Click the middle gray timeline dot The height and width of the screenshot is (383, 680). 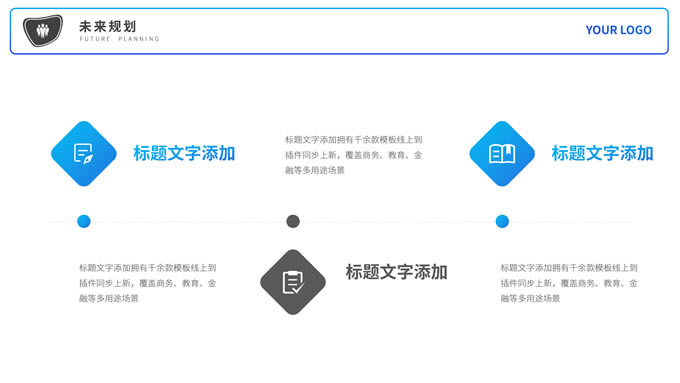[293, 221]
